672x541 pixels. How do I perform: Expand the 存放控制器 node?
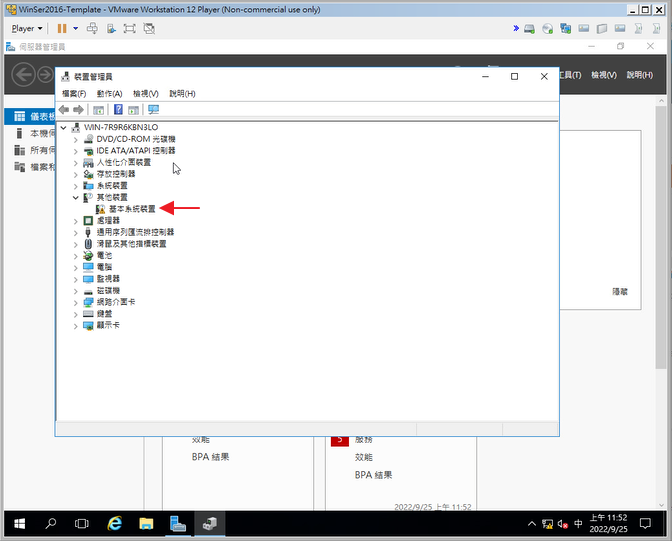pyautogui.click(x=75, y=174)
